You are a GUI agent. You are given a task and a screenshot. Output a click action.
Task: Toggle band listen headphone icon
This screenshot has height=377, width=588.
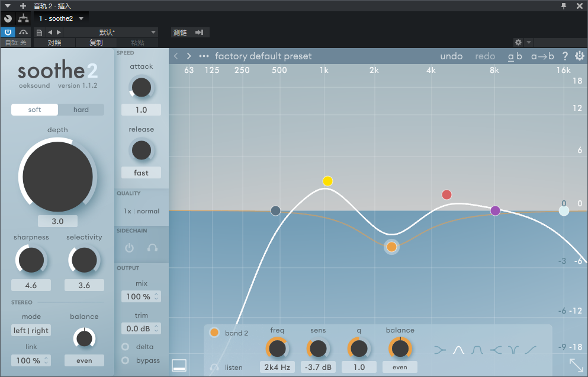pos(214,368)
